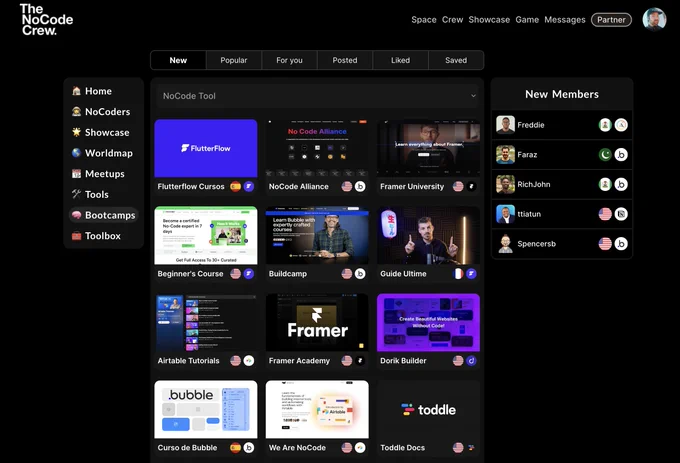
Task: Open Game in the top navigation
Action: pos(527,20)
